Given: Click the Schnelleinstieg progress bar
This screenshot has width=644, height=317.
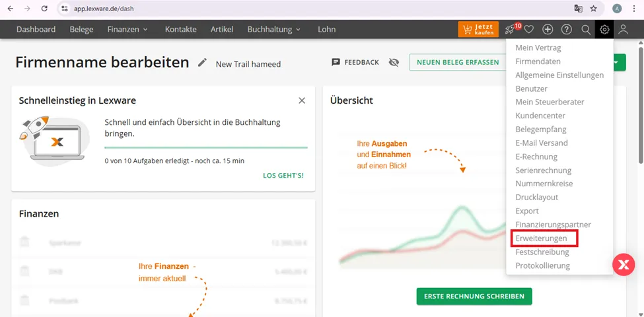Looking at the screenshot, I should [206, 147].
